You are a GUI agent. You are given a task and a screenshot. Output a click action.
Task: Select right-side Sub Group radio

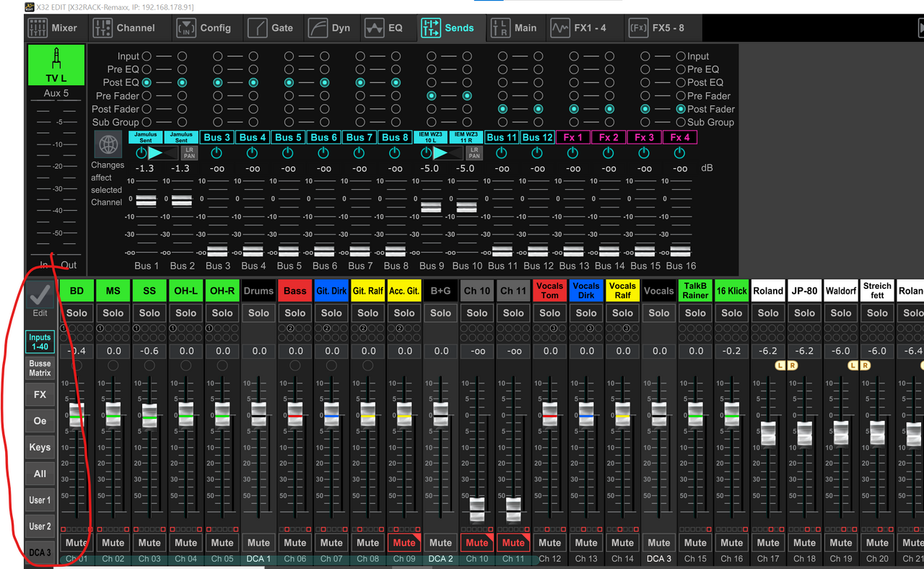click(681, 123)
